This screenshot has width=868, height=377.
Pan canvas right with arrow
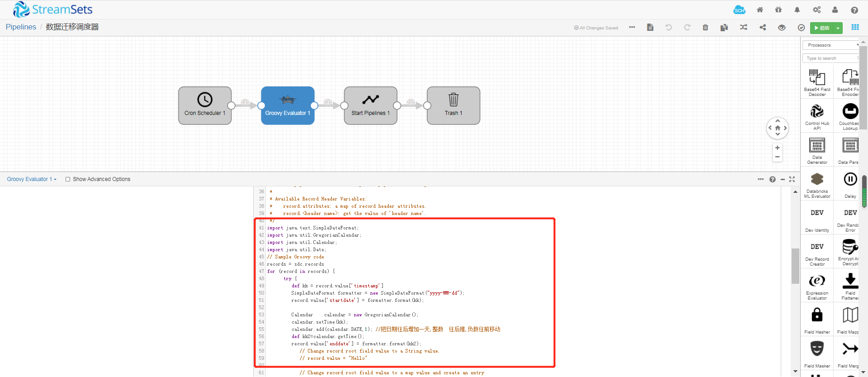(785, 128)
